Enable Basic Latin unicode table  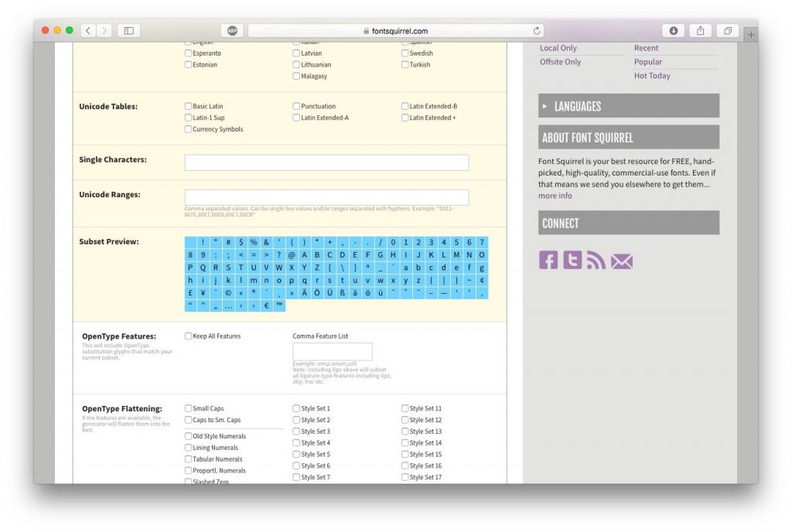[188, 106]
